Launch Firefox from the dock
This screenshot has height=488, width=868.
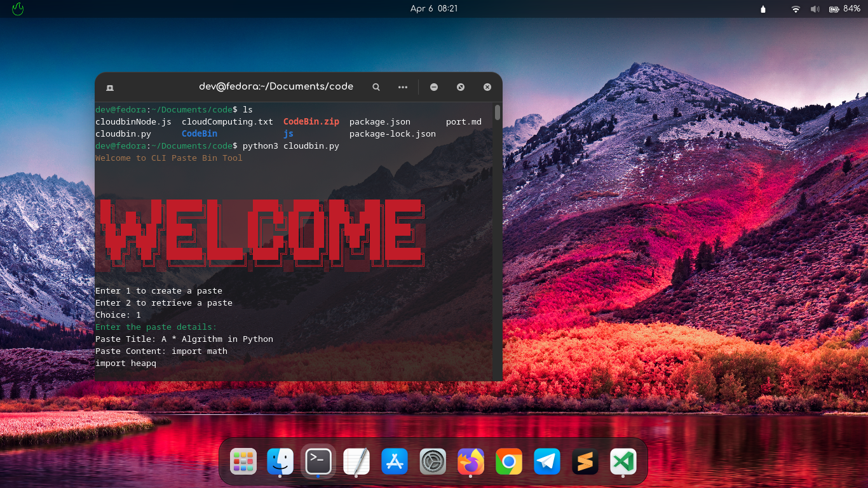pos(471,461)
